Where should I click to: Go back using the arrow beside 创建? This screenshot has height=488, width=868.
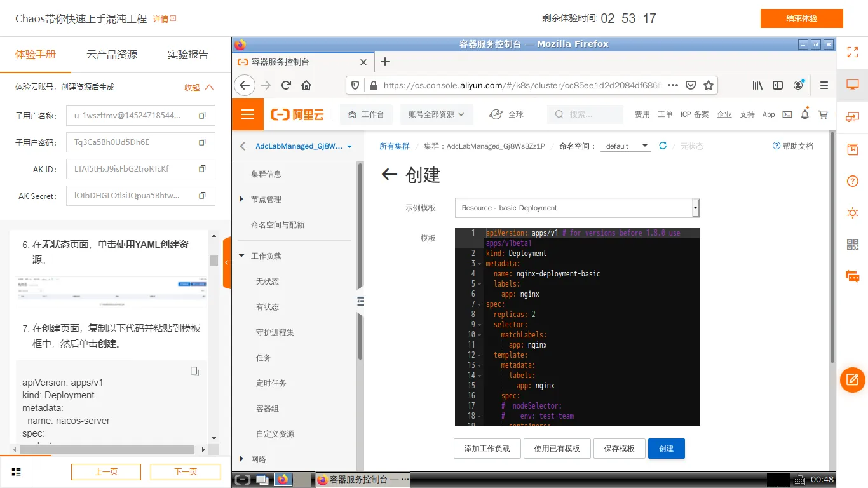[389, 175]
